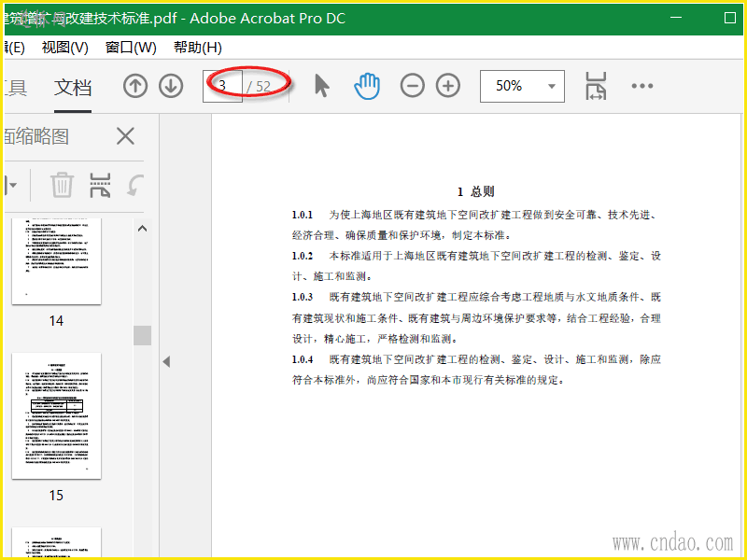Select the page 14 thumbnail
The image size is (747, 560).
pos(57,261)
